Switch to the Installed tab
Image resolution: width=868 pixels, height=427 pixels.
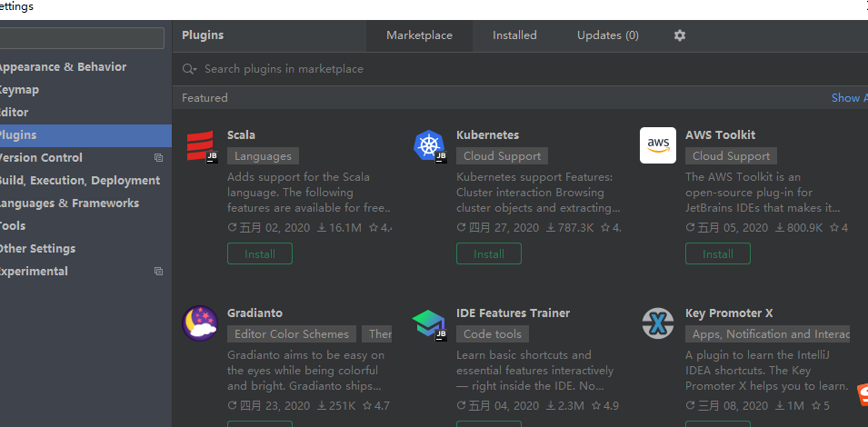[514, 35]
